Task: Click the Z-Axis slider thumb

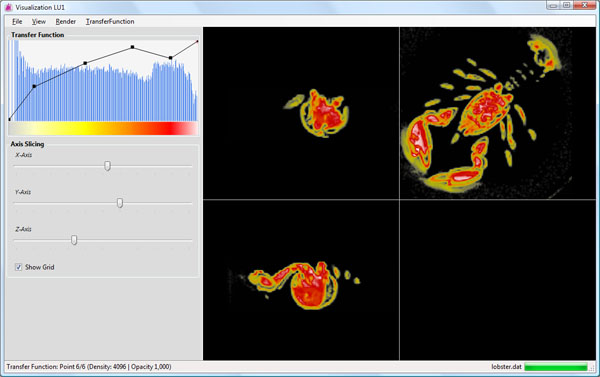Action: click(74, 240)
